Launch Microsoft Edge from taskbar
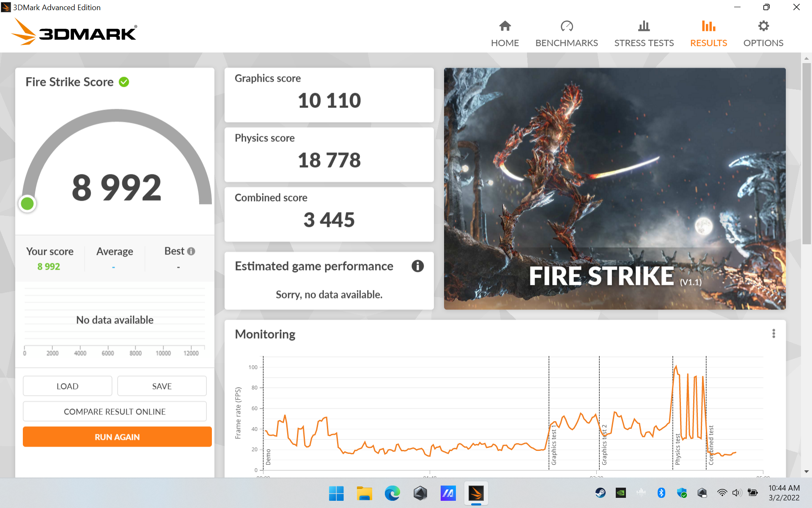812x508 pixels. [392, 493]
